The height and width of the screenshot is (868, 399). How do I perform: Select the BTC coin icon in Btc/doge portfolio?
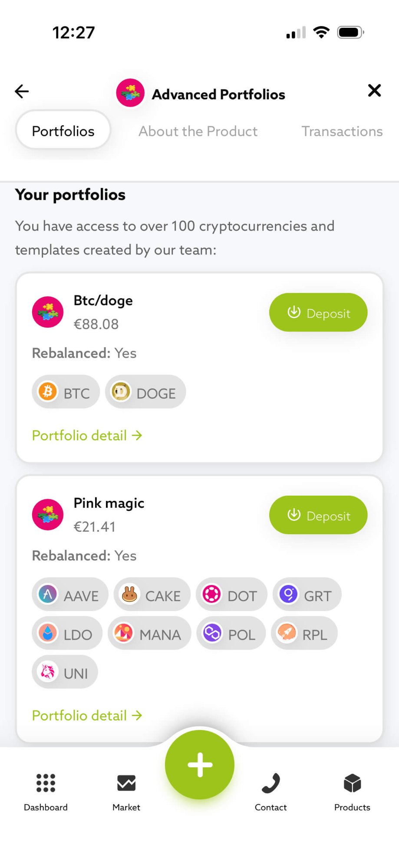pos(48,391)
